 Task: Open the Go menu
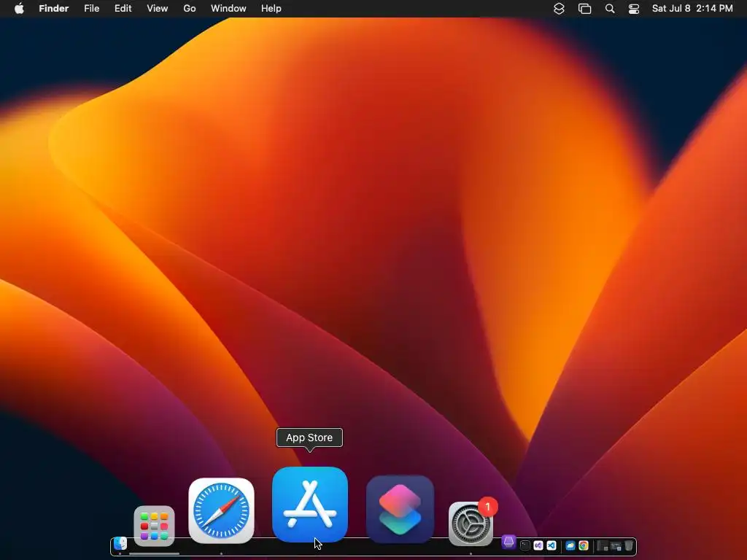coord(190,9)
